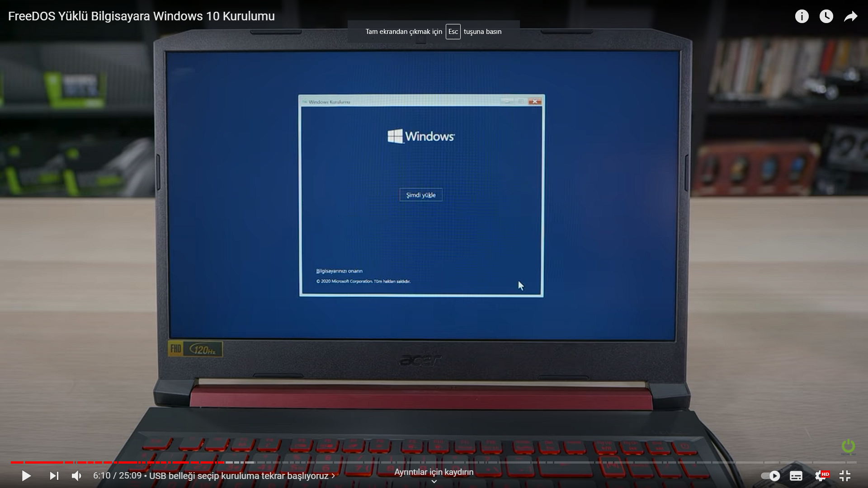
Task: Mute the volume speaker icon
Action: (76, 476)
